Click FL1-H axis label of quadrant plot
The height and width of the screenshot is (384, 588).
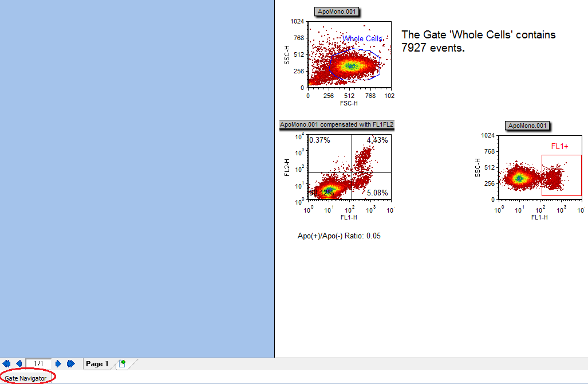pos(349,217)
